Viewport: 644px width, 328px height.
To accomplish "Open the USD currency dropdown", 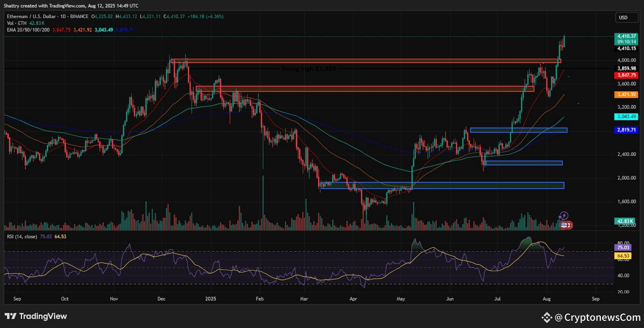I will pos(627,17).
